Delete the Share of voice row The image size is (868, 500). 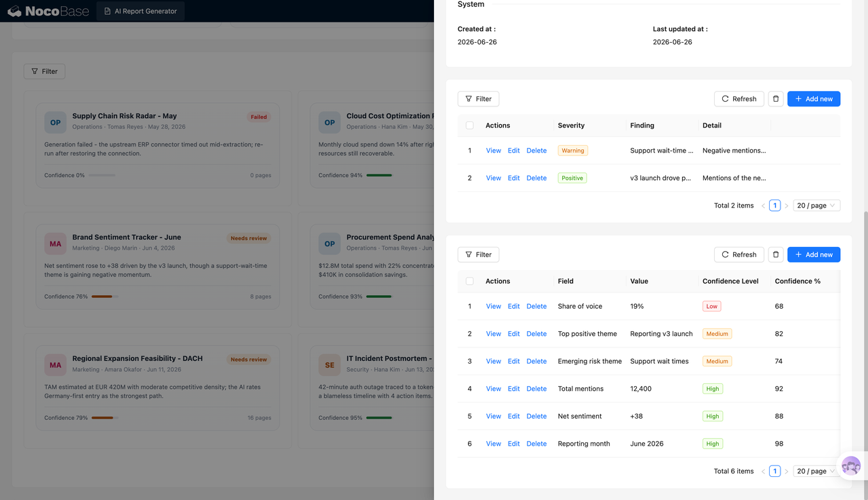[x=536, y=306]
